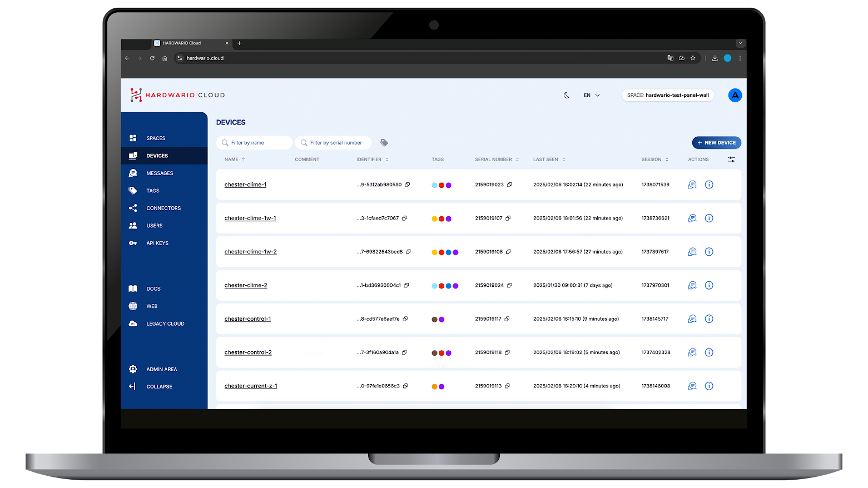Open device chester-clime-1w-2
Screen dimensions: 868x488
click(251, 252)
